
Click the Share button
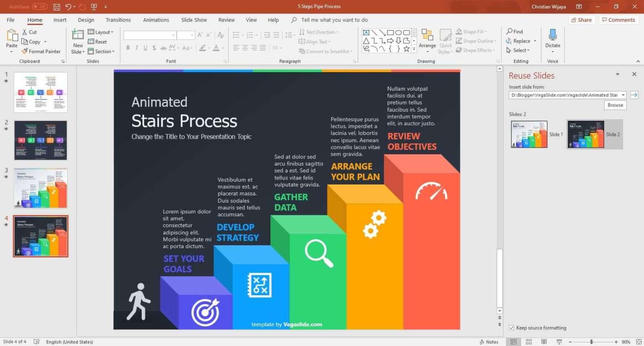click(581, 20)
